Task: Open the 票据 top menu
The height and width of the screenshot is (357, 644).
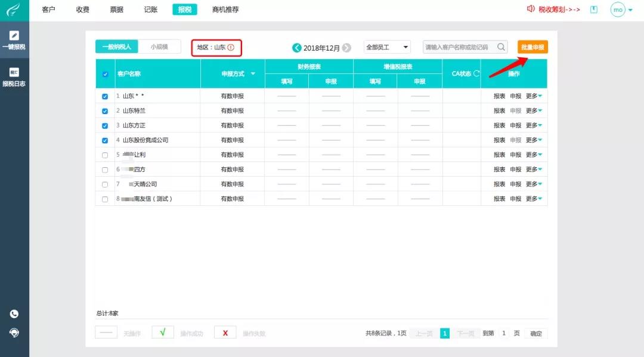Action: pyautogui.click(x=117, y=10)
